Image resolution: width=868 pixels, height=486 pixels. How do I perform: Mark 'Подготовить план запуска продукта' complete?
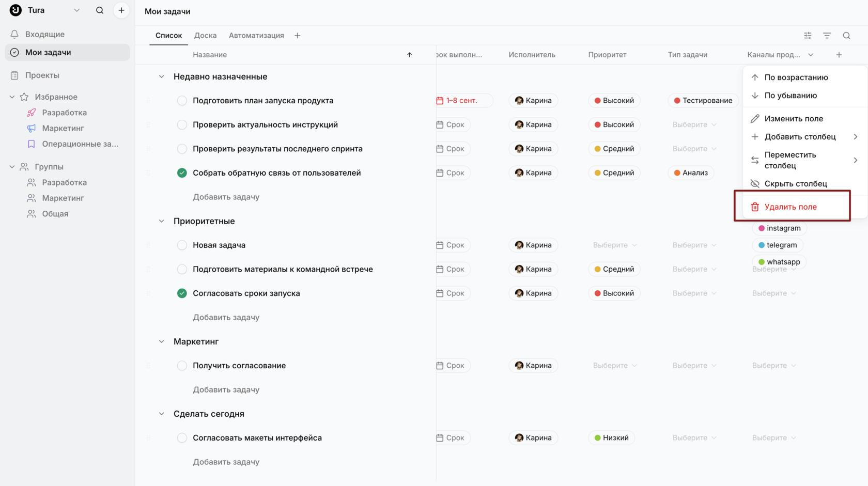coord(182,101)
